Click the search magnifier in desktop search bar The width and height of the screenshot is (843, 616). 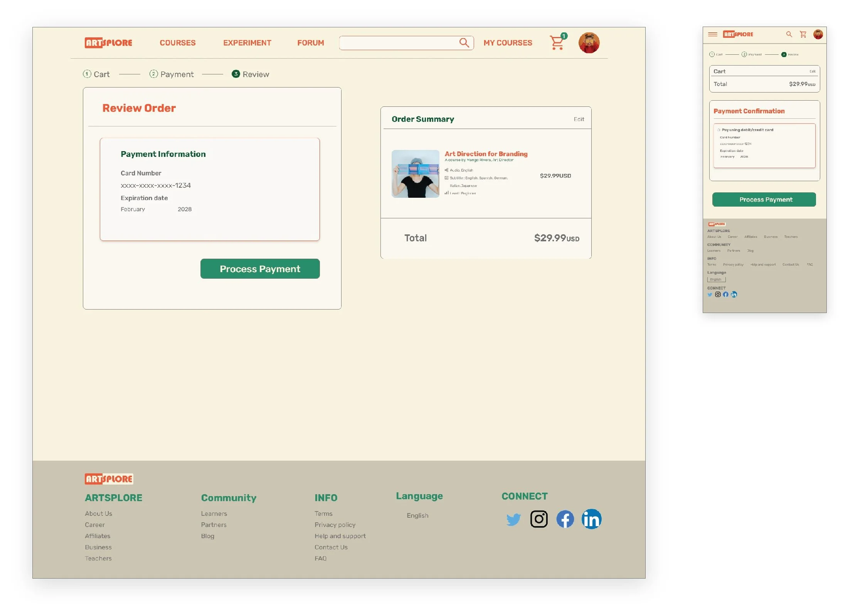click(464, 42)
